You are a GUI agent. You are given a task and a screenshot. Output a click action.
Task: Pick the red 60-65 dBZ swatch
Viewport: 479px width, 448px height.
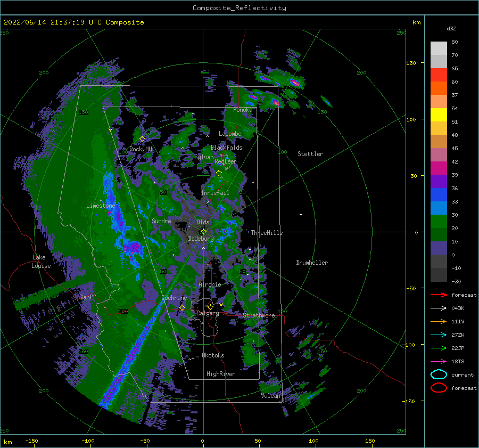click(439, 75)
